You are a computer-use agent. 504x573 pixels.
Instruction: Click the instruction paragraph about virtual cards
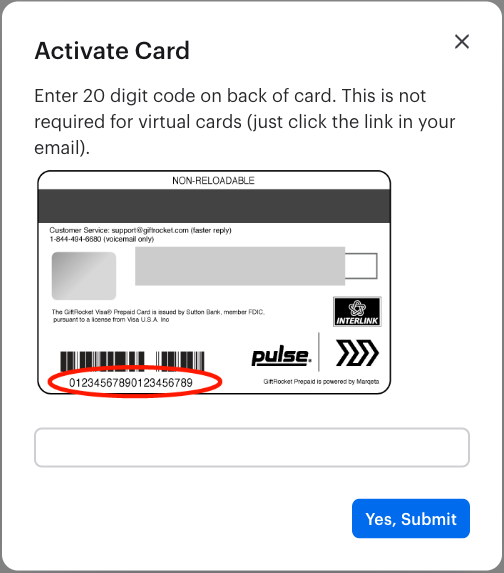[x=245, y=122]
